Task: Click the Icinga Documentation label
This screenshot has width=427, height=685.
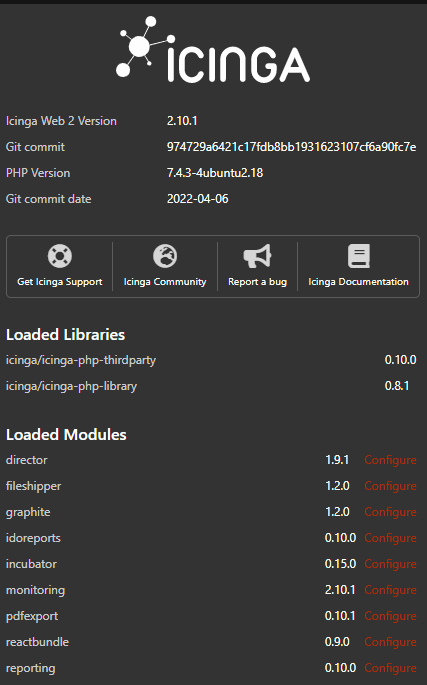Action: (x=358, y=282)
